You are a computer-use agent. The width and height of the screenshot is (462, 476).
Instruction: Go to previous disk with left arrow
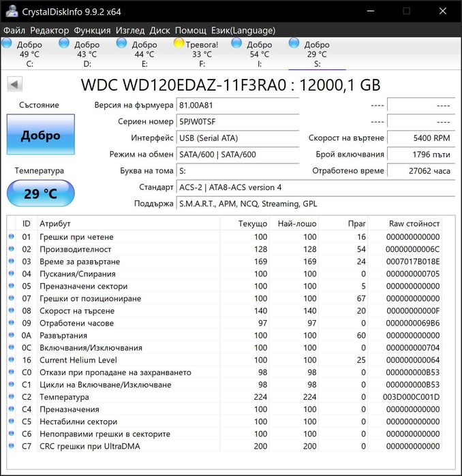coord(14,84)
